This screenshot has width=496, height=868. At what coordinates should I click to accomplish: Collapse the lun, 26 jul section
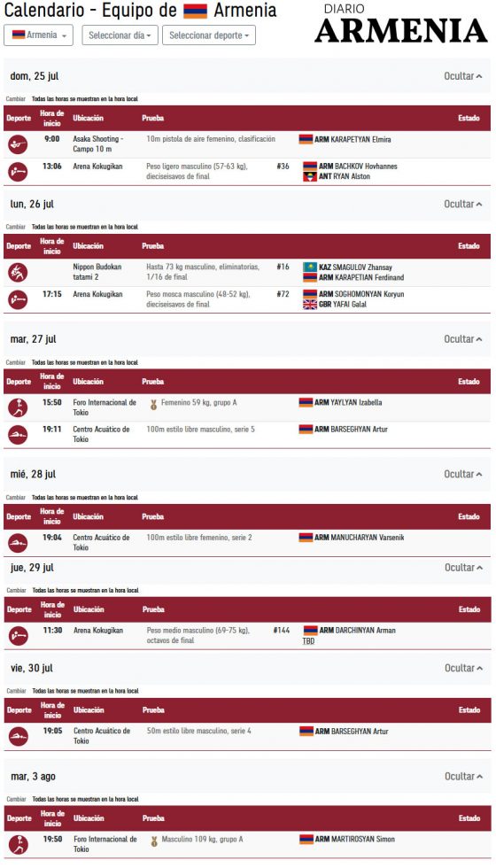pyautogui.click(x=462, y=205)
